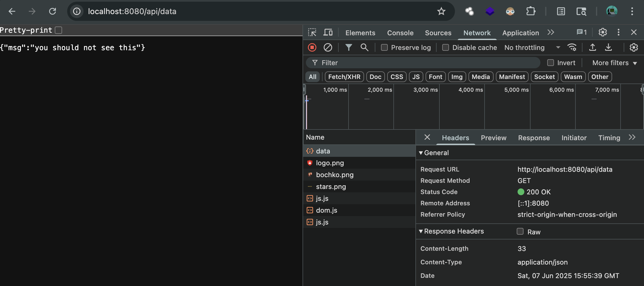This screenshot has width=644, height=286.
Task: Toggle the network filter funnel icon
Action: click(349, 47)
